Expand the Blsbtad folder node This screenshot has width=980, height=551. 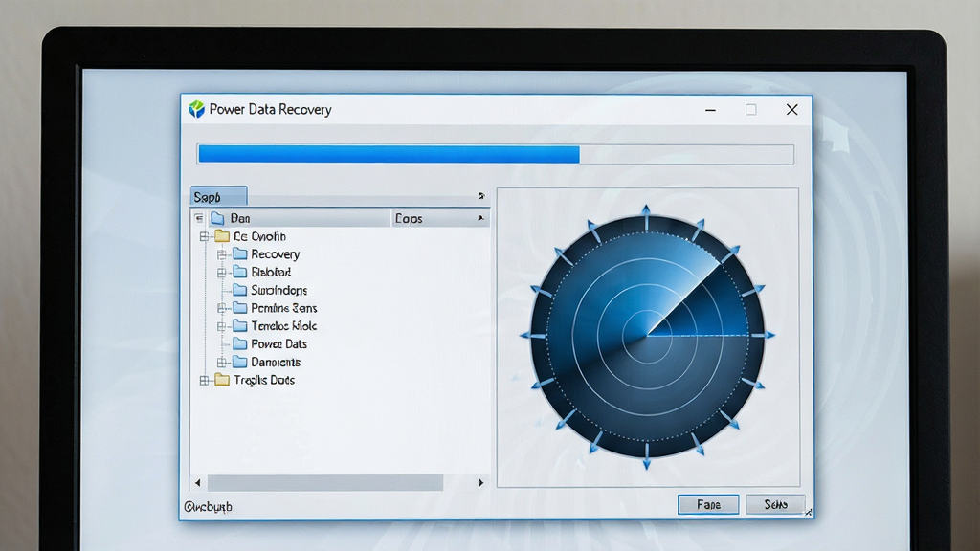(x=221, y=273)
